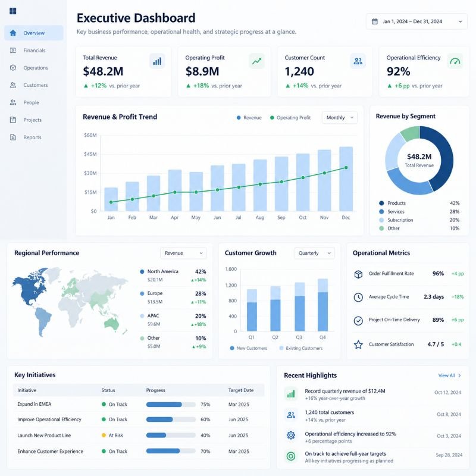The image size is (476, 476).
Task: Click the efficiency increased gear icon
Action: 291,436
